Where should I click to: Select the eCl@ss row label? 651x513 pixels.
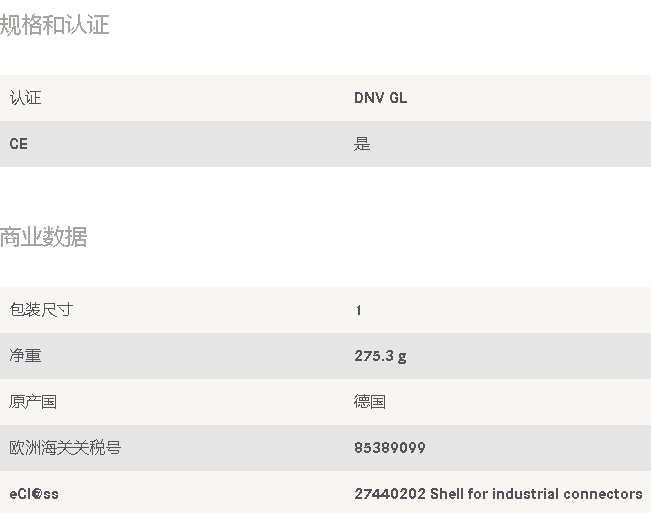pos(34,494)
